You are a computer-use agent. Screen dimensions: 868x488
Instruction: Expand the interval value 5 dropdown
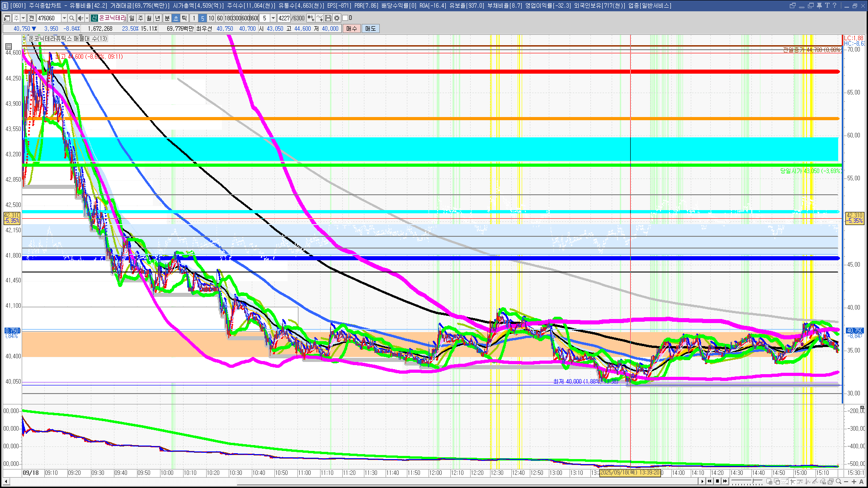[x=273, y=18]
